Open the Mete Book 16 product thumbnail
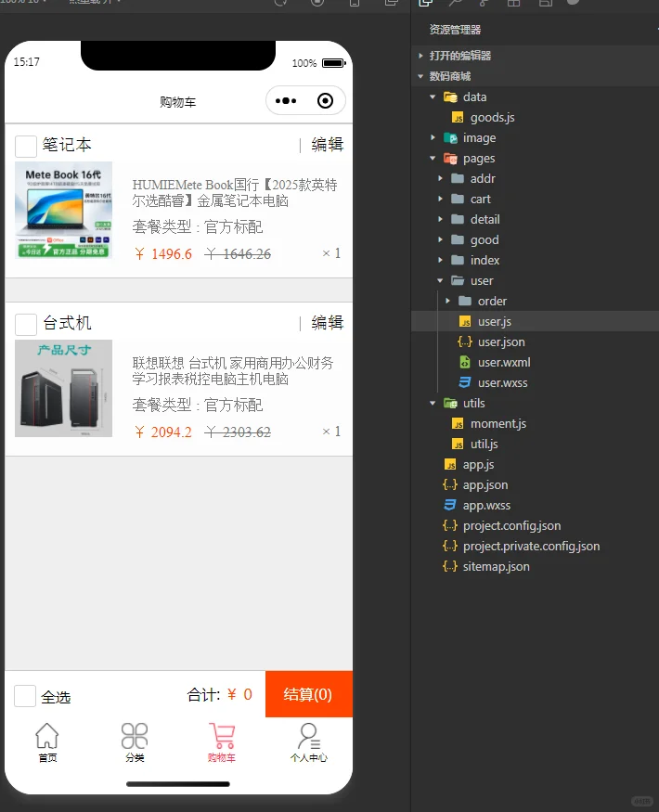The image size is (659, 812). [63, 211]
